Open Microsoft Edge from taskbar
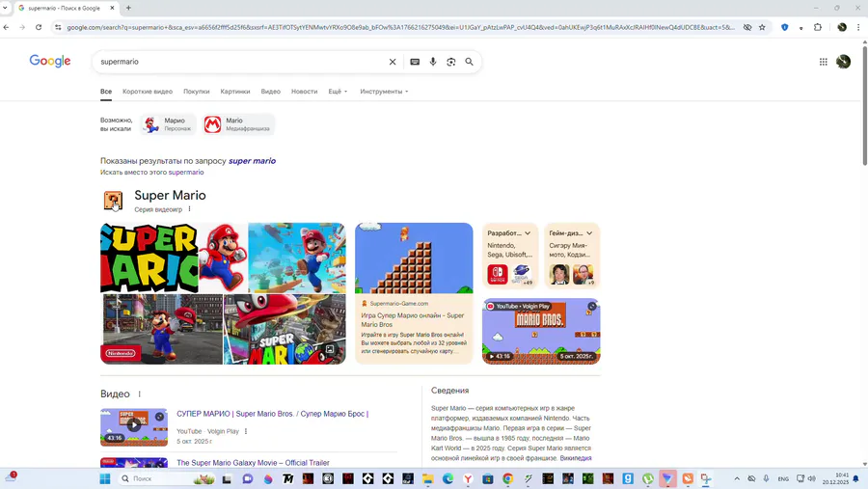This screenshot has width=868, height=489. coord(448,478)
